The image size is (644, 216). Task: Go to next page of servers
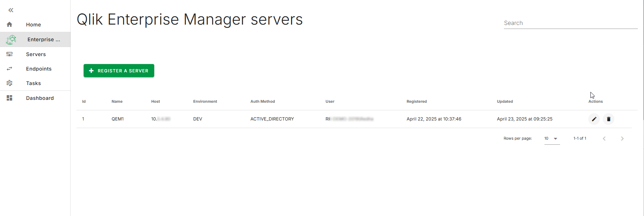click(622, 139)
